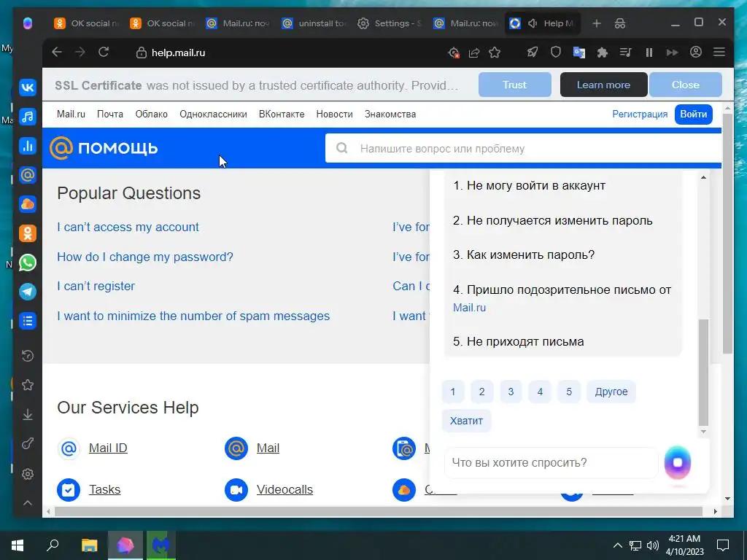Open Windows Start menu
The image size is (747, 560).
(x=18, y=545)
